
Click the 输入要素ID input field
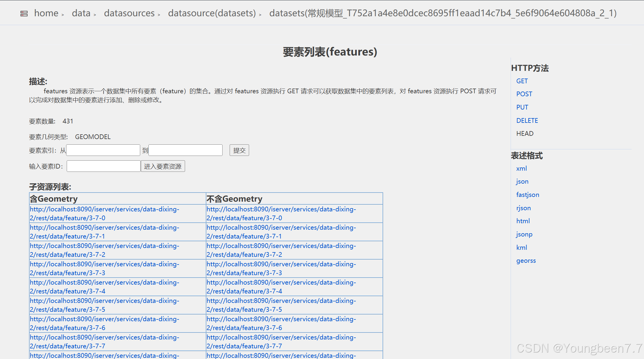104,166
